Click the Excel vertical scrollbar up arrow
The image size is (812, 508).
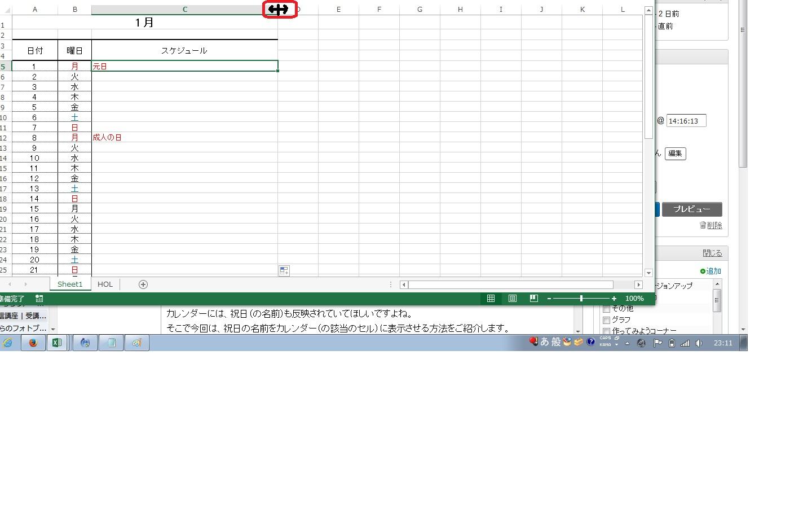648,11
